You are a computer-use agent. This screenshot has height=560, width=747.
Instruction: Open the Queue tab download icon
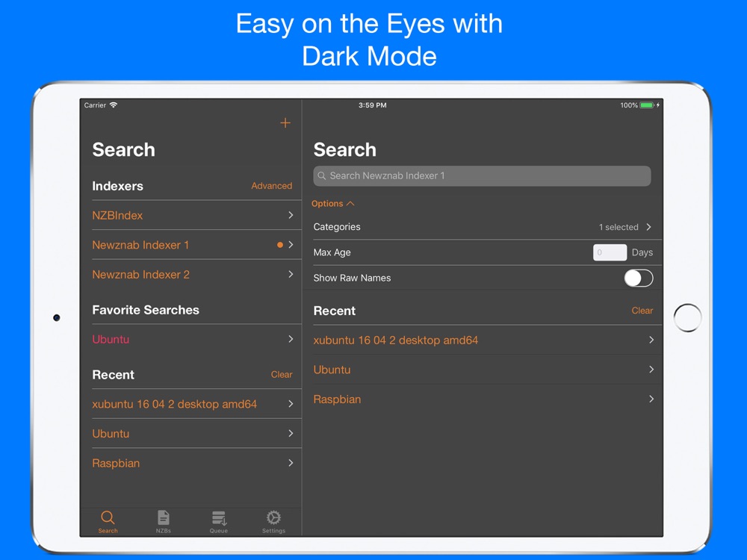[x=219, y=518]
